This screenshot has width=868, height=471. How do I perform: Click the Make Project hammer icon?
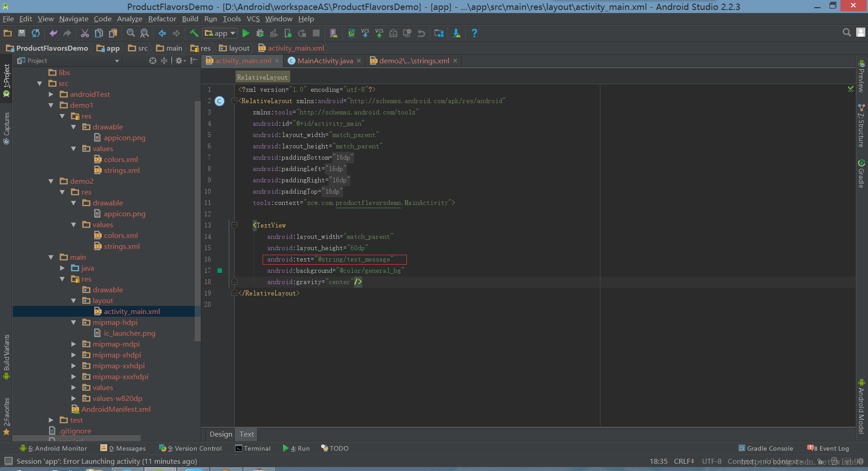point(194,33)
